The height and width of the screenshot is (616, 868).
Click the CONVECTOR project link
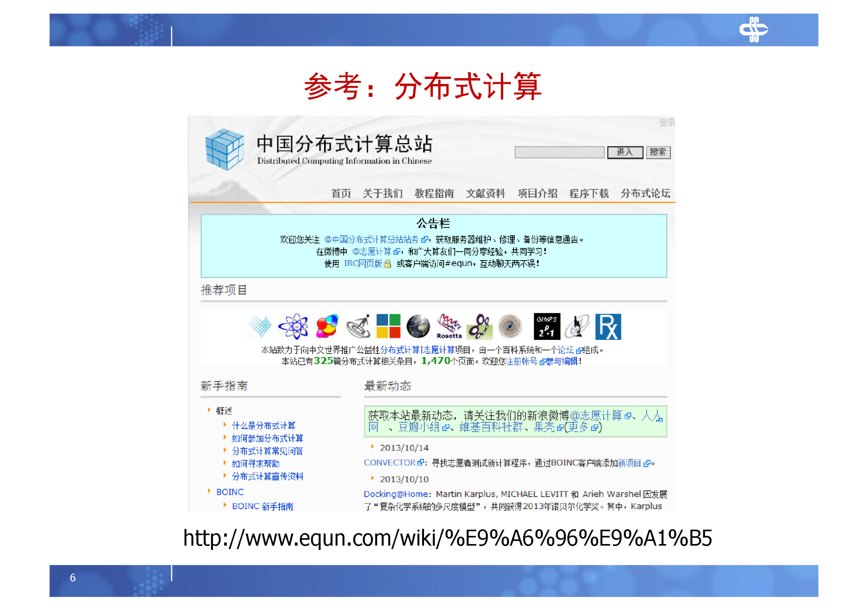click(x=390, y=462)
